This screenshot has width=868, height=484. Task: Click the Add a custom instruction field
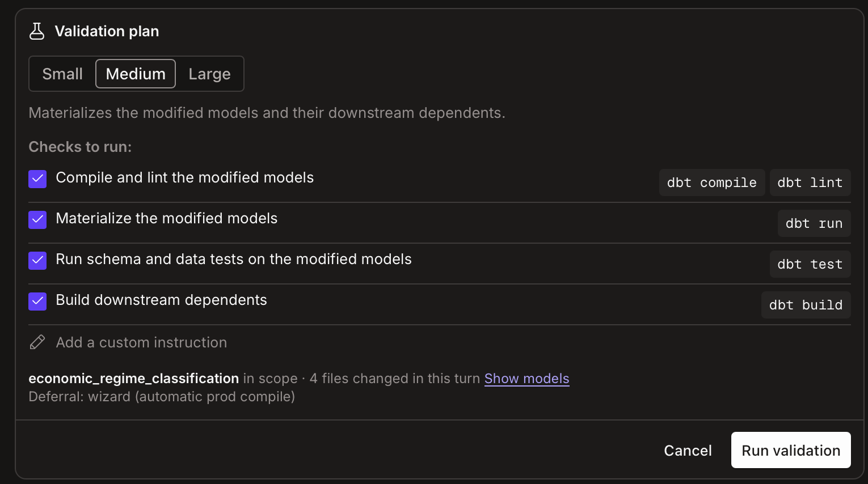pyautogui.click(x=440, y=342)
